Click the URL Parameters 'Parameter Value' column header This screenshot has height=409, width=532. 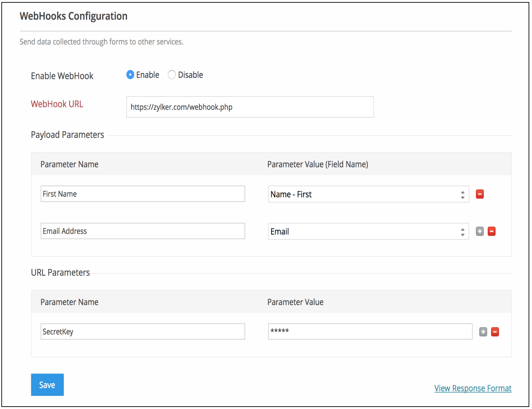pyautogui.click(x=295, y=302)
